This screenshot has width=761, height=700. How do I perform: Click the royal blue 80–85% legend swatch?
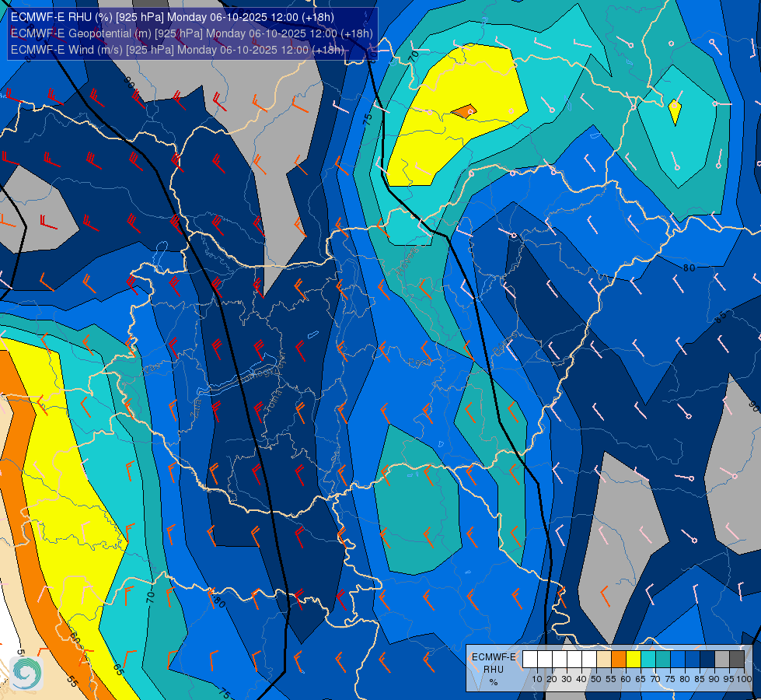693,660
